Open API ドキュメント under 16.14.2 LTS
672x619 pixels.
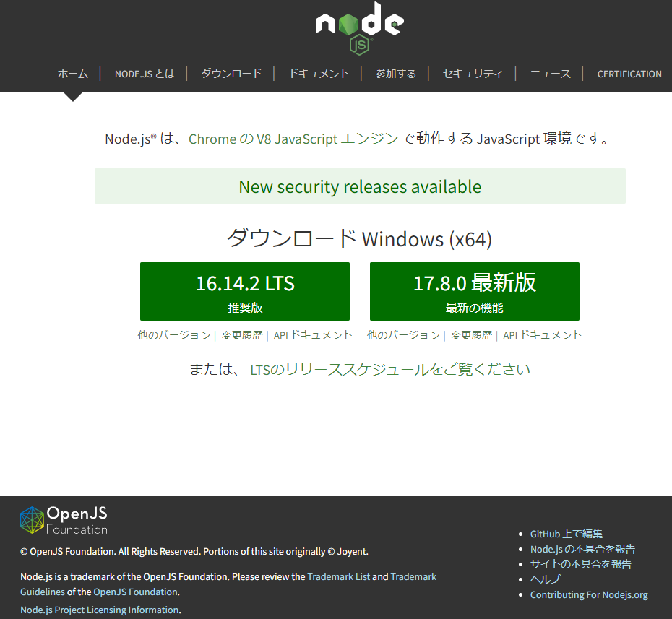tap(313, 335)
